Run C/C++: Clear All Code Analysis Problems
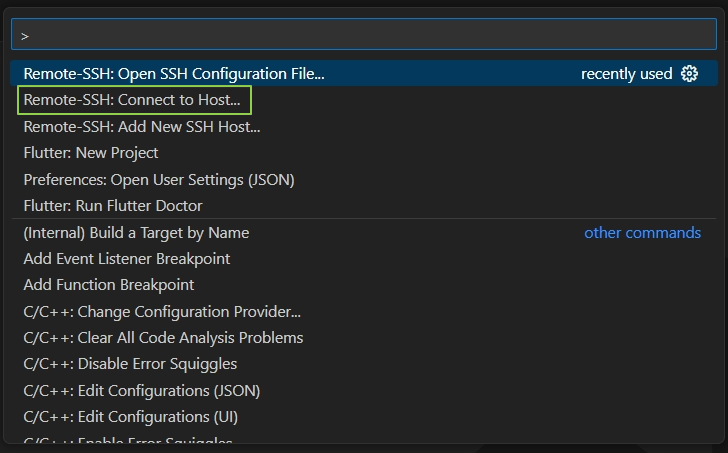This screenshot has height=453, width=728. click(364, 337)
